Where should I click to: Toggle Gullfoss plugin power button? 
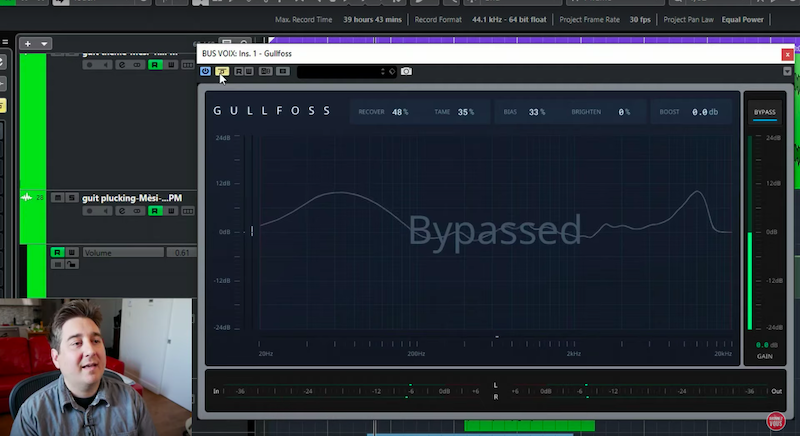tap(205, 71)
